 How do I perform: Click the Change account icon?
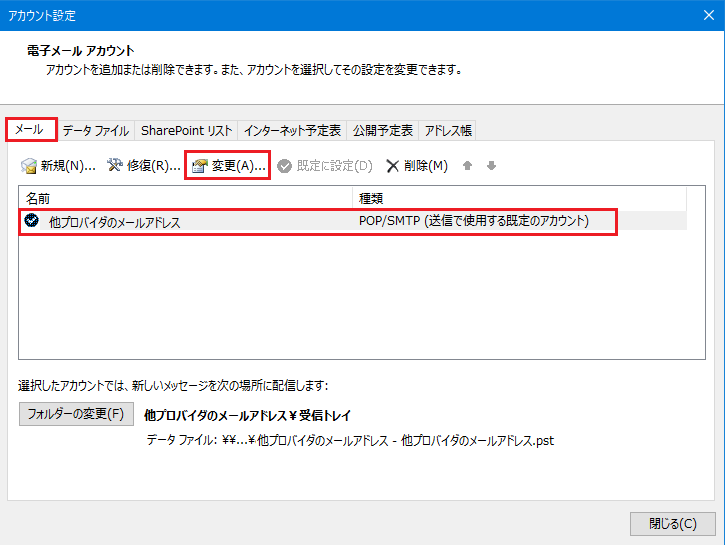click(x=200, y=165)
